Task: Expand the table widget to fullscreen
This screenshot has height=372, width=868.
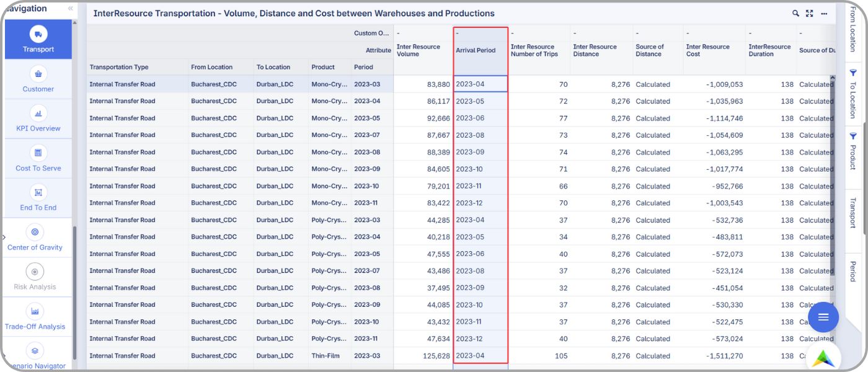Action: tap(809, 13)
